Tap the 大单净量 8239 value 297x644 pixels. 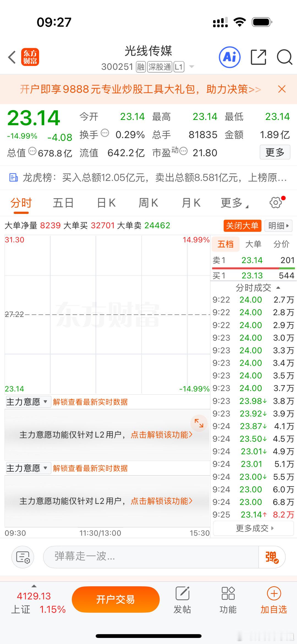pyautogui.click(x=50, y=225)
